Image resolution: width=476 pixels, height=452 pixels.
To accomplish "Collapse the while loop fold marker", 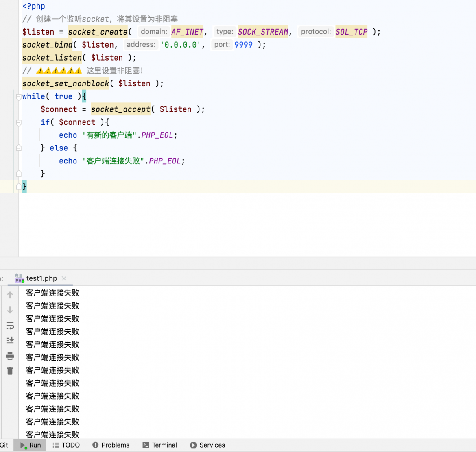I will (19, 97).
